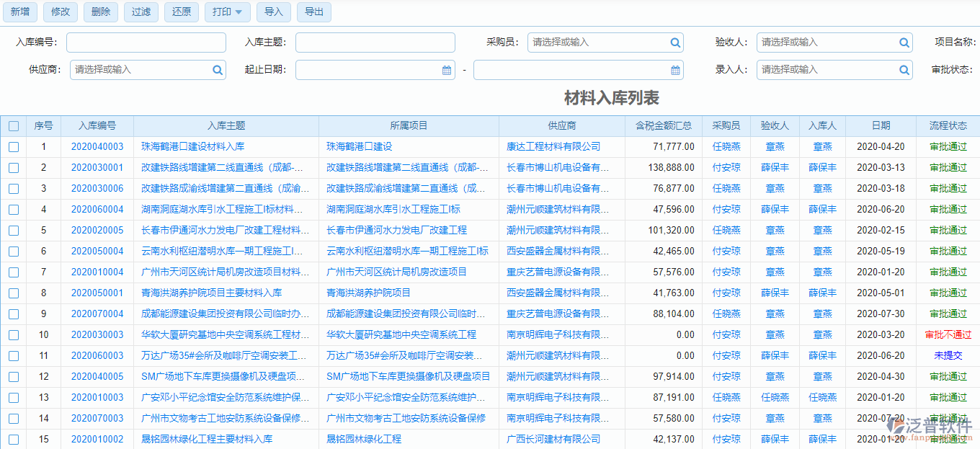This screenshot has width=980, height=449.
Task: Click into the 入库编号 input field
Action: coord(146,43)
